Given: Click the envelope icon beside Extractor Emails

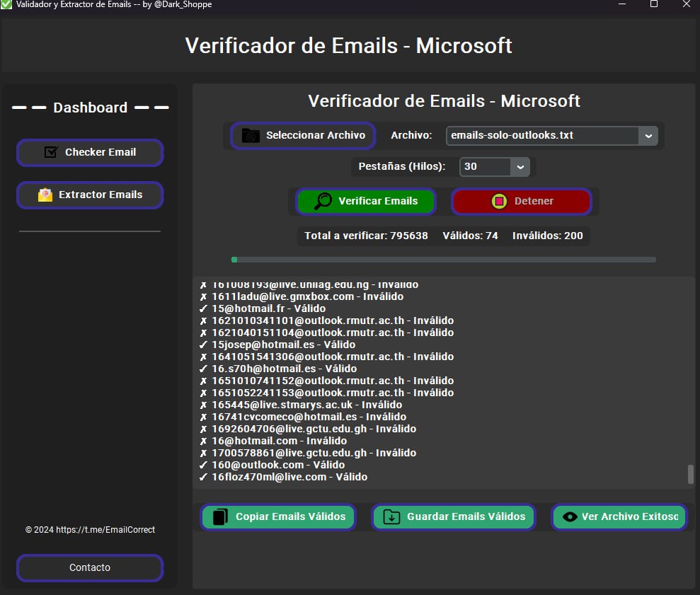Looking at the screenshot, I should pos(45,193).
